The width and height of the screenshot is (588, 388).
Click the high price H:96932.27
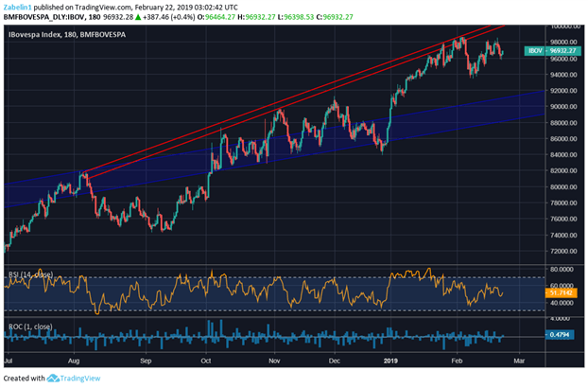(257, 17)
